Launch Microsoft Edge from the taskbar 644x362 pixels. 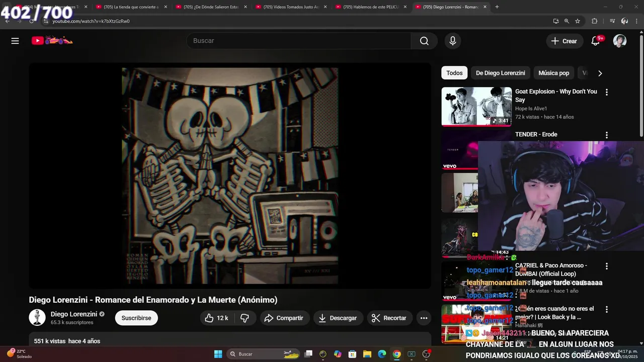click(382, 354)
